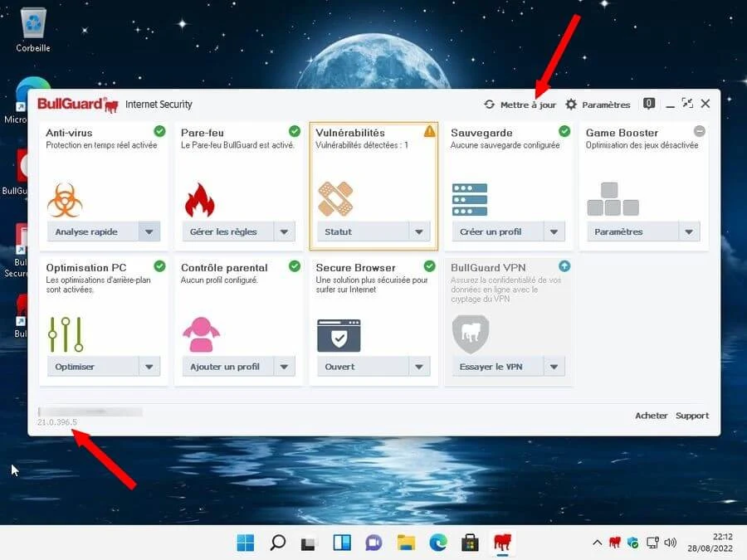Open the Windows Start button in taskbar
This screenshot has width=747, height=560.
[x=246, y=543]
